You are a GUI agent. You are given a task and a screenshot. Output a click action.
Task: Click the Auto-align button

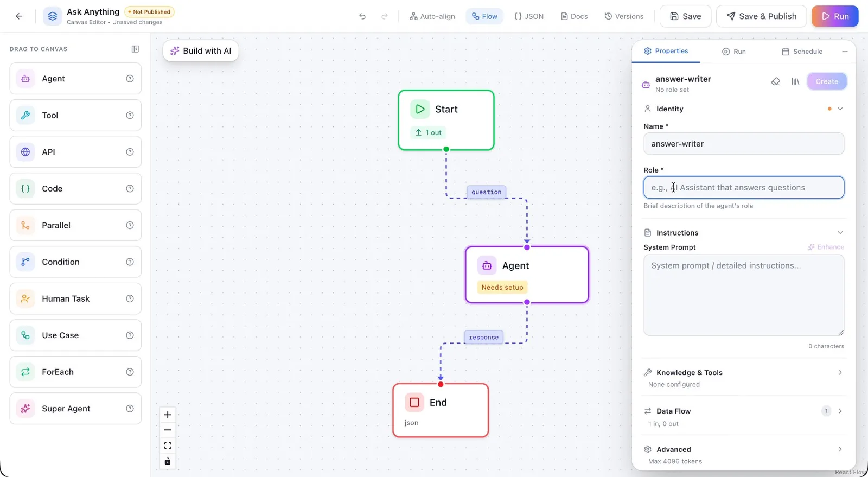[432, 16]
